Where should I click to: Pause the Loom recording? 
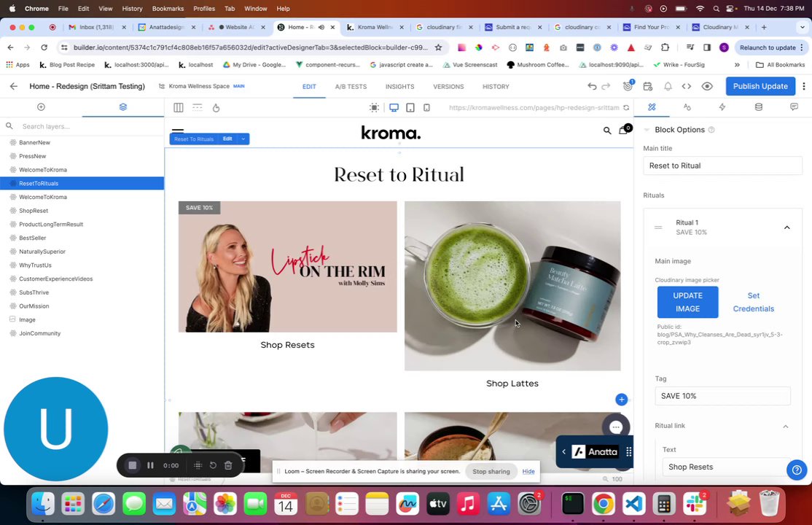click(x=150, y=465)
